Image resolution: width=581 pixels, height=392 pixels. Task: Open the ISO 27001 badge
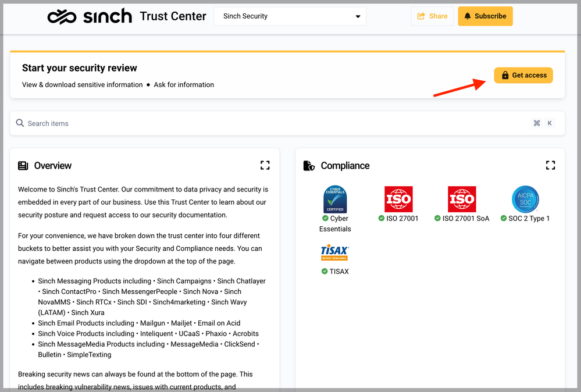398,199
